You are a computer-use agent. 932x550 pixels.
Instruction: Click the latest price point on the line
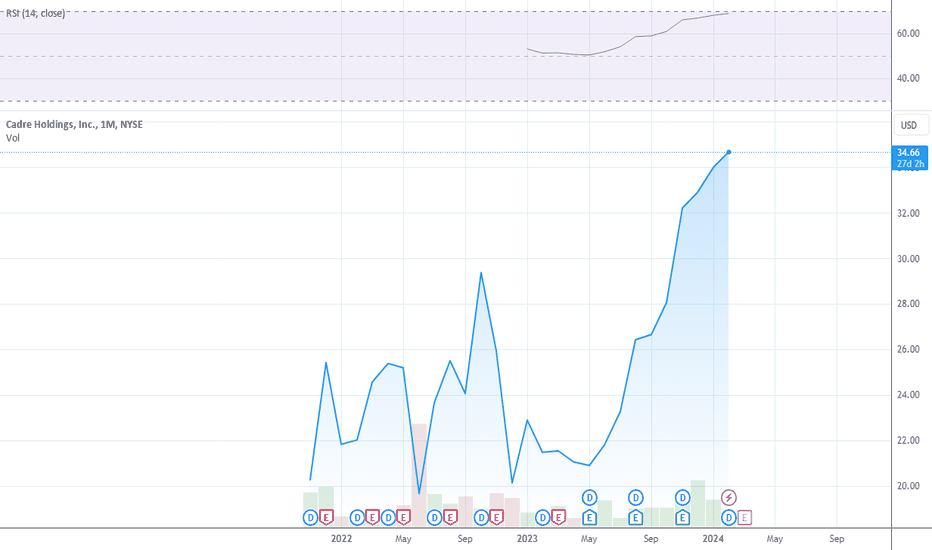point(729,152)
